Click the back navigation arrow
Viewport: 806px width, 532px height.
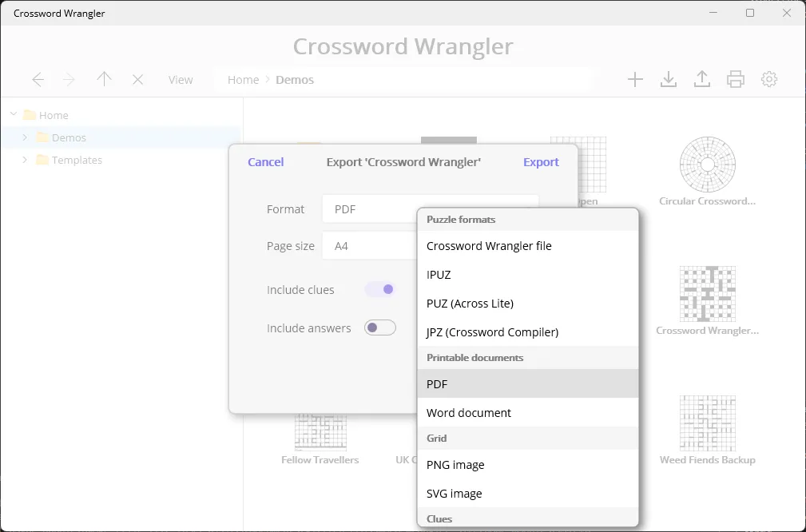click(38, 80)
